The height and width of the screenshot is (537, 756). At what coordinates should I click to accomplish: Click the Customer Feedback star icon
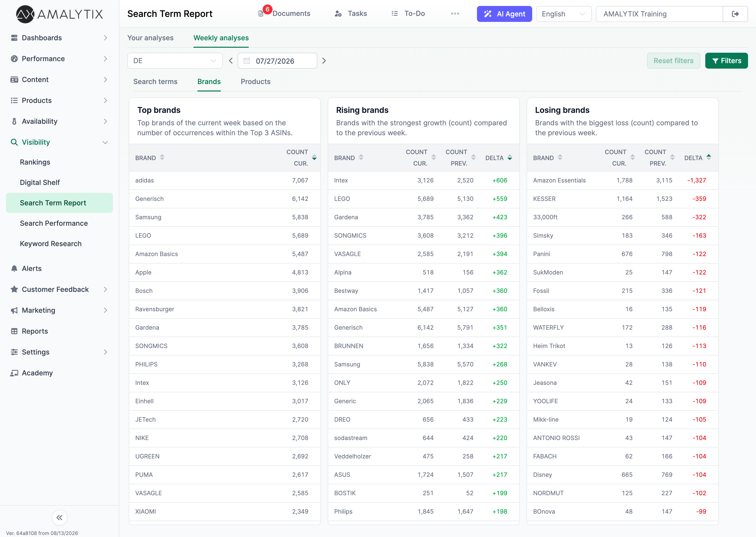pyautogui.click(x=14, y=289)
